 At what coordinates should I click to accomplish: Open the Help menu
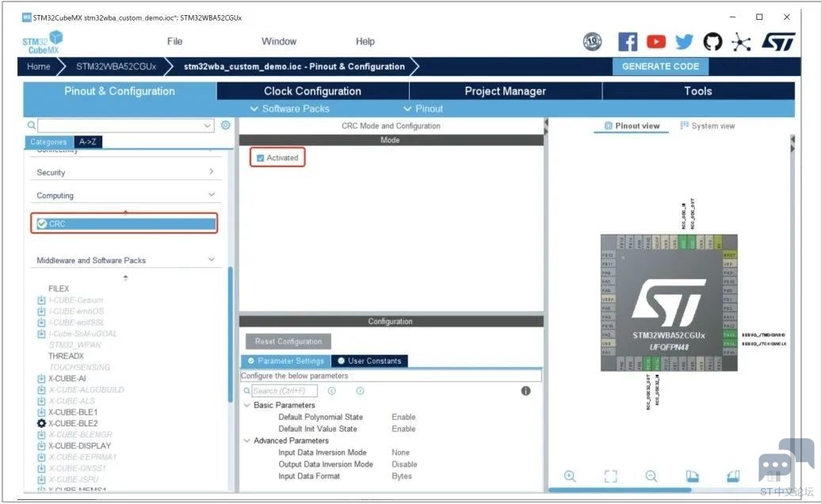pos(365,41)
